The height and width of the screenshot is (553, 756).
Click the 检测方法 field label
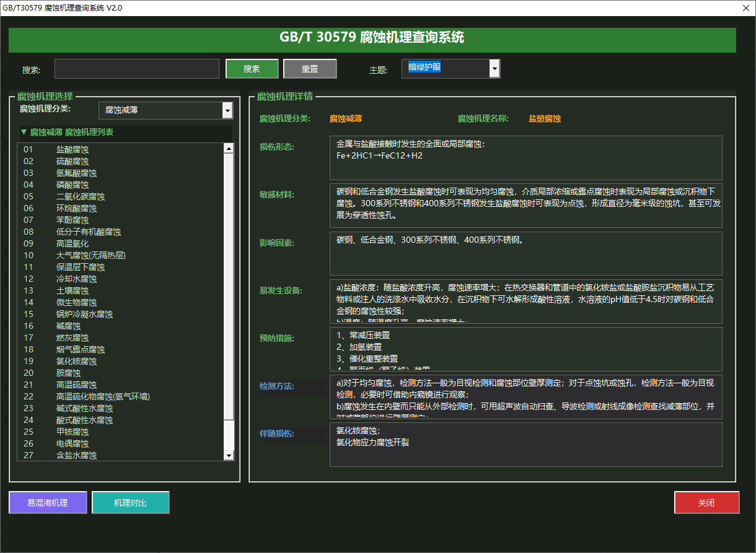coord(276,386)
